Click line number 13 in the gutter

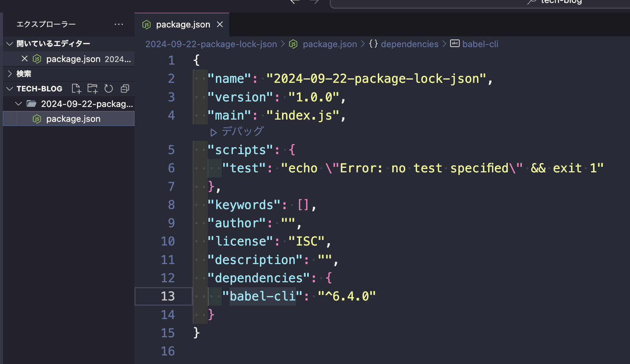168,296
